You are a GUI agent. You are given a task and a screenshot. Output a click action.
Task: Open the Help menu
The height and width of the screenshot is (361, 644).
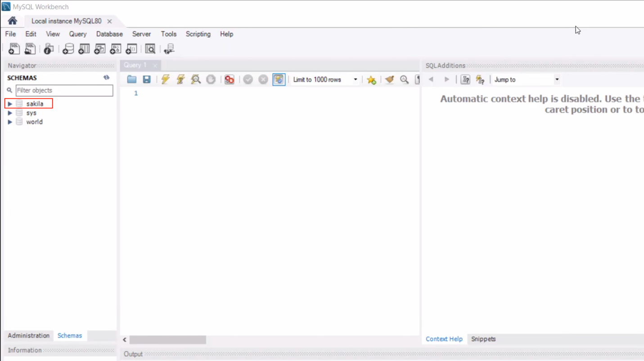226,34
